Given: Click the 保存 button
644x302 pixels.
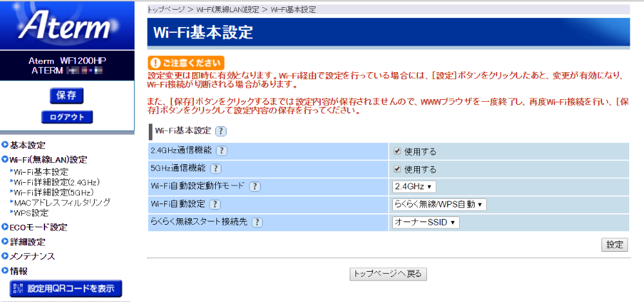Looking at the screenshot, I should 66,95.
